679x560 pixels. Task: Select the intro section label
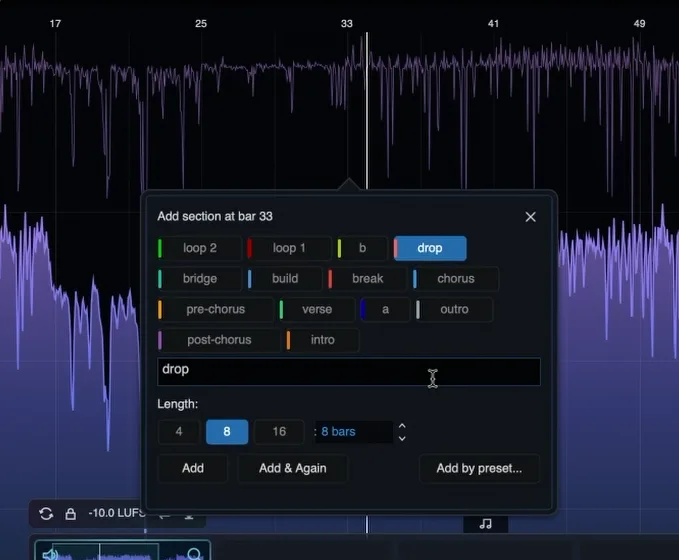click(x=322, y=340)
